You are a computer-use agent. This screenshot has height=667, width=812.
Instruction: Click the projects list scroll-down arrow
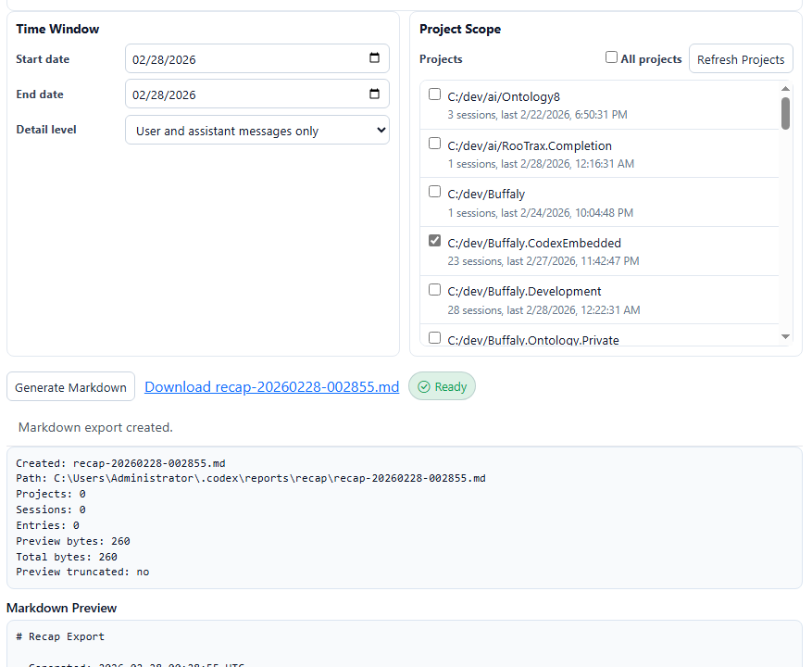[x=785, y=336]
